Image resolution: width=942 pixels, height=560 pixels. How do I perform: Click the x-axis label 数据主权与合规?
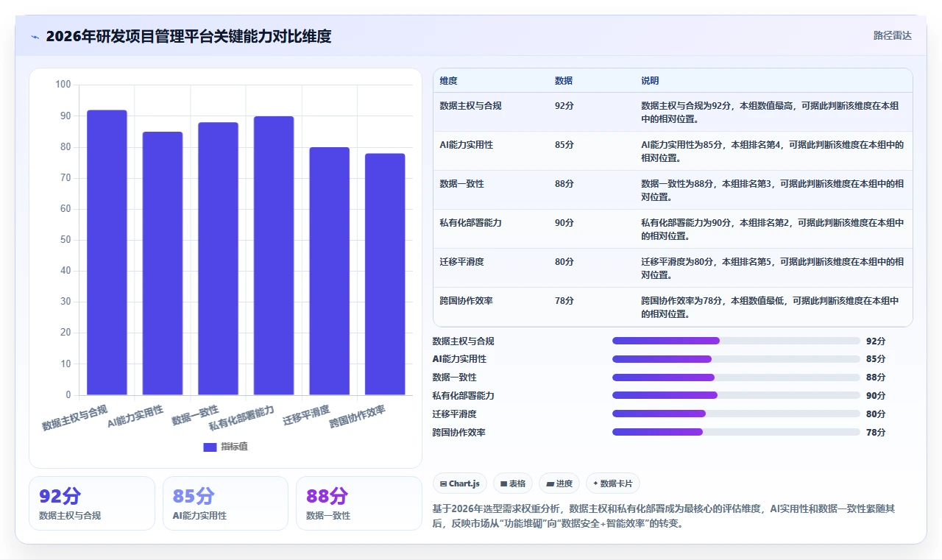(75, 417)
